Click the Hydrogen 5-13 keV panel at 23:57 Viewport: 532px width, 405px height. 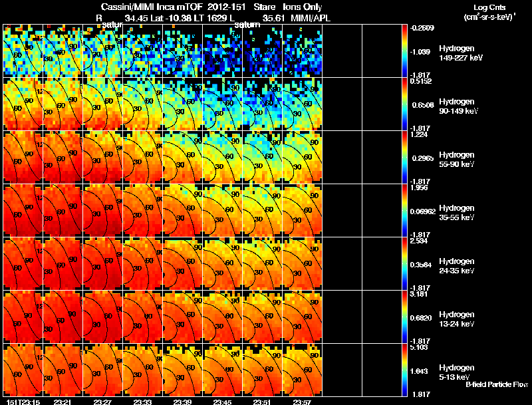tap(303, 370)
